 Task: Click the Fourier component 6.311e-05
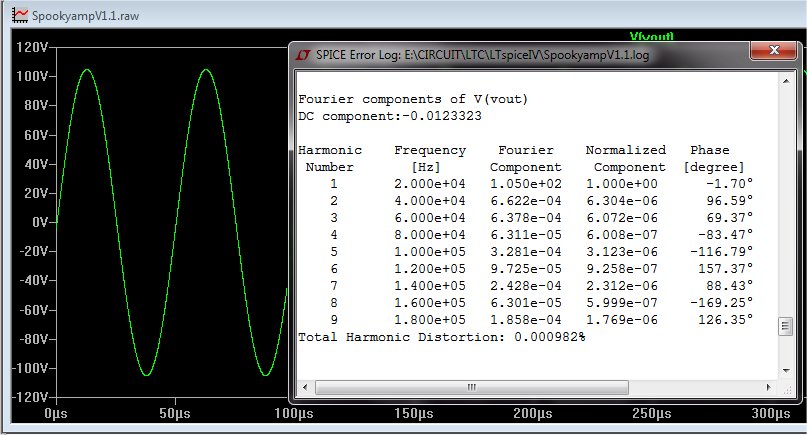[525, 235]
